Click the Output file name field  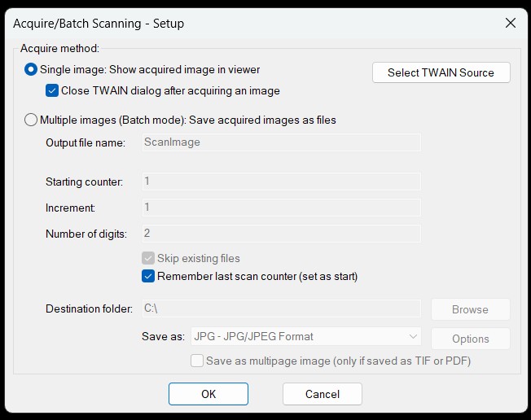[280, 142]
